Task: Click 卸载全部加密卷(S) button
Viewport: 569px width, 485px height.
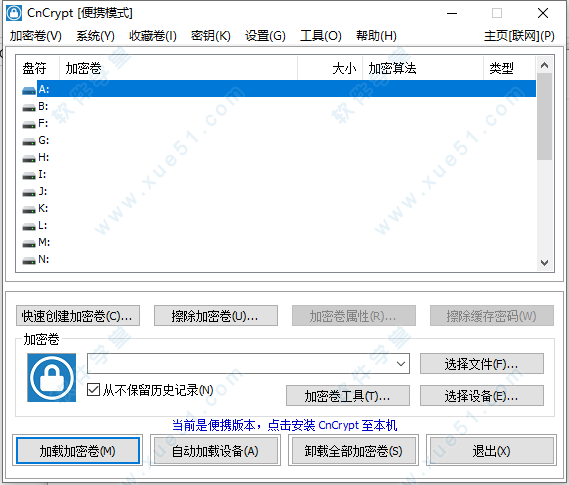Action: tap(353, 450)
